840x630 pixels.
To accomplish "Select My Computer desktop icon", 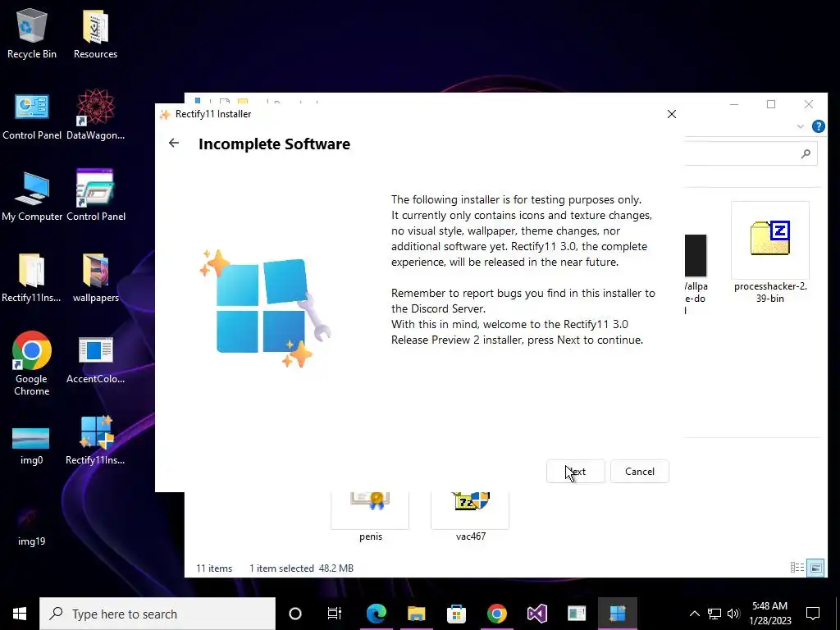I will point(32,197).
